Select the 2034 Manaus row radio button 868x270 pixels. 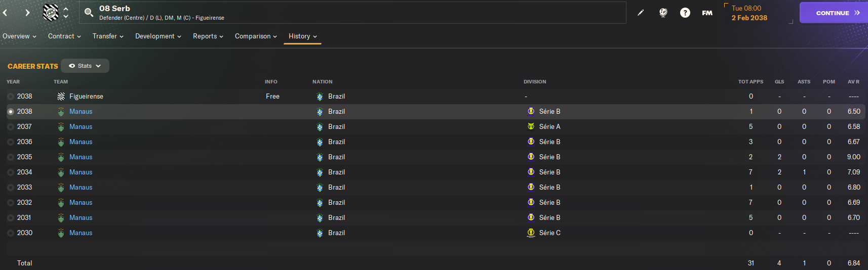(11, 172)
